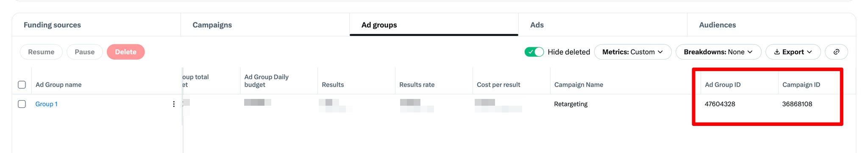Sort by Ad Group ID column header
This screenshot has height=153, width=868.
click(723, 85)
